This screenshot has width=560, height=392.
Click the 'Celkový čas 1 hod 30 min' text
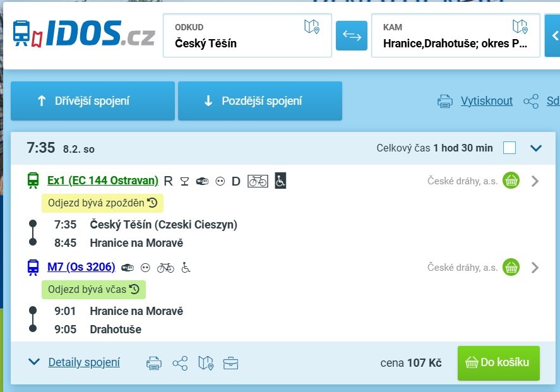[434, 148]
